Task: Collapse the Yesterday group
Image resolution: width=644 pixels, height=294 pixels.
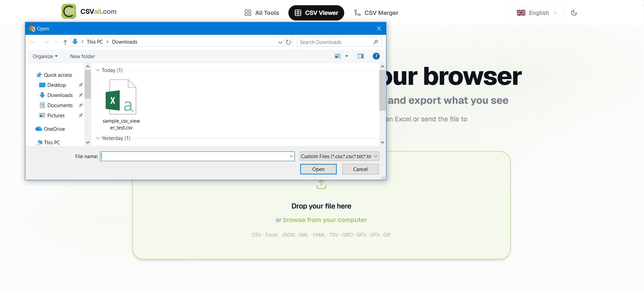Action: (98, 138)
